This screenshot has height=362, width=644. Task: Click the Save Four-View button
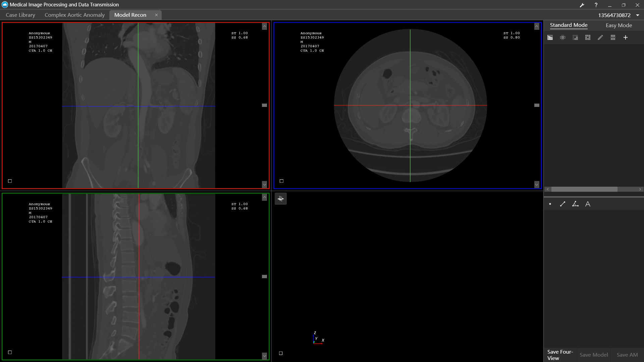[x=560, y=355]
